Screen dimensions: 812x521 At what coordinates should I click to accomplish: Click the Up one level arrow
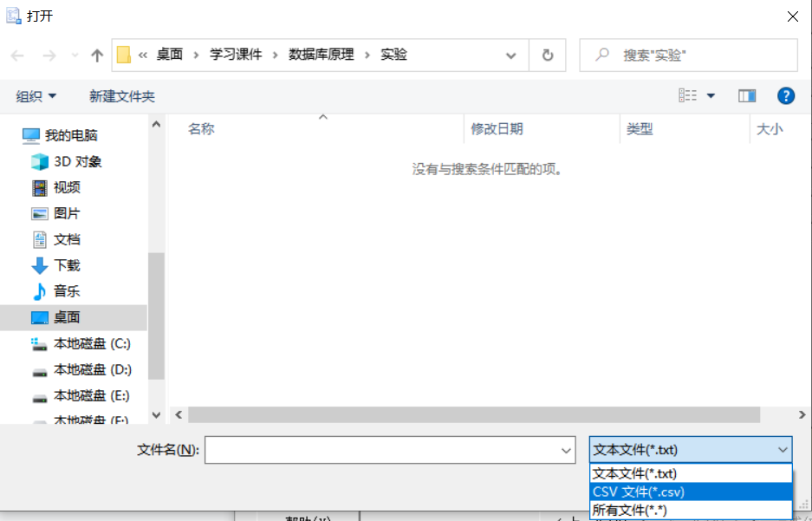(96, 54)
